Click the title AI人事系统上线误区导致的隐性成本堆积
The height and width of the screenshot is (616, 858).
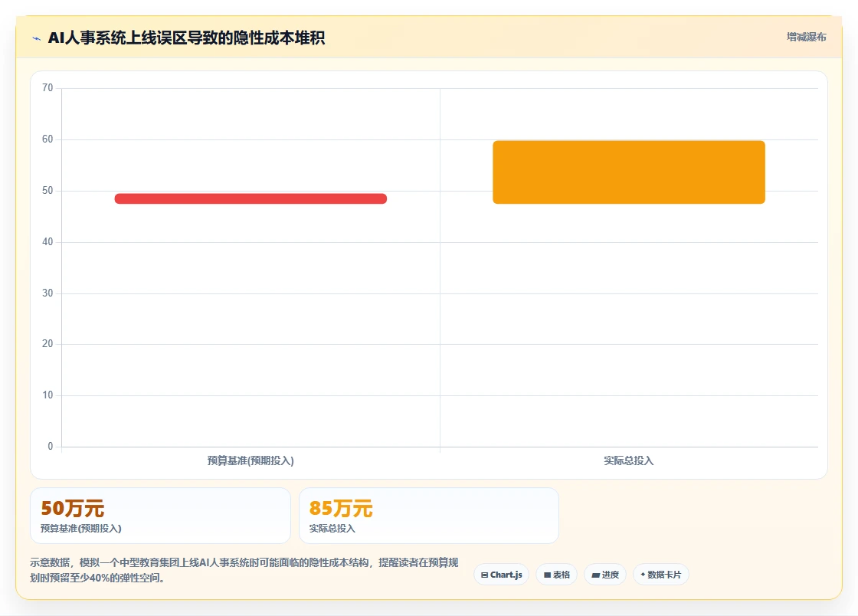click(x=187, y=38)
